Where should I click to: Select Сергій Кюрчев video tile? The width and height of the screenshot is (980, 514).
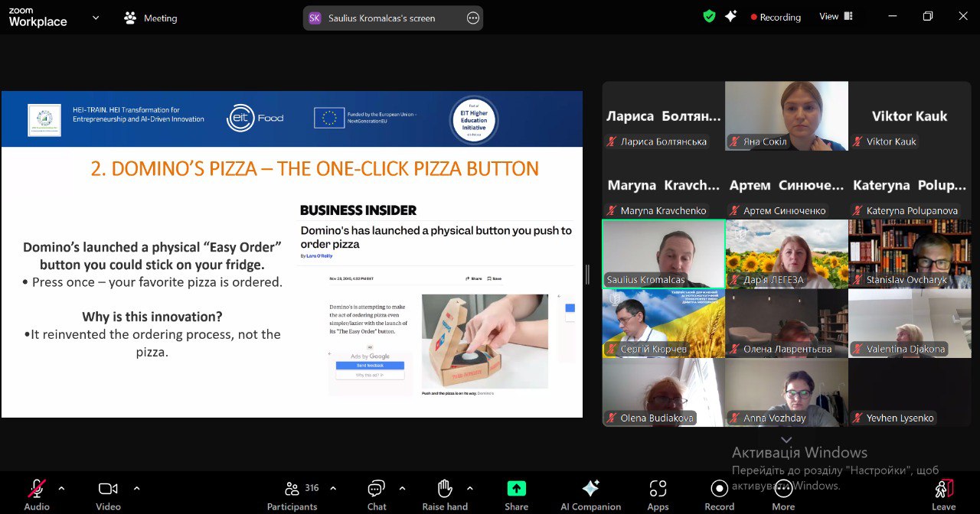pos(664,323)
